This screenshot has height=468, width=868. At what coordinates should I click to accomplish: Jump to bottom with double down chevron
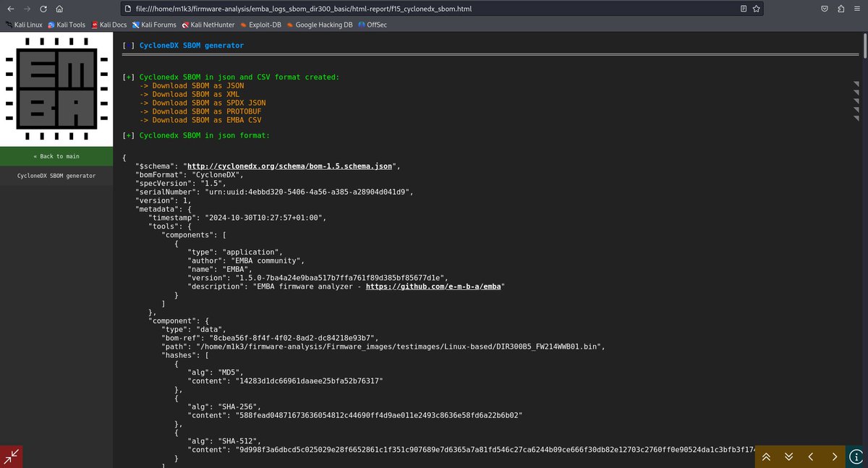[788, 456]
